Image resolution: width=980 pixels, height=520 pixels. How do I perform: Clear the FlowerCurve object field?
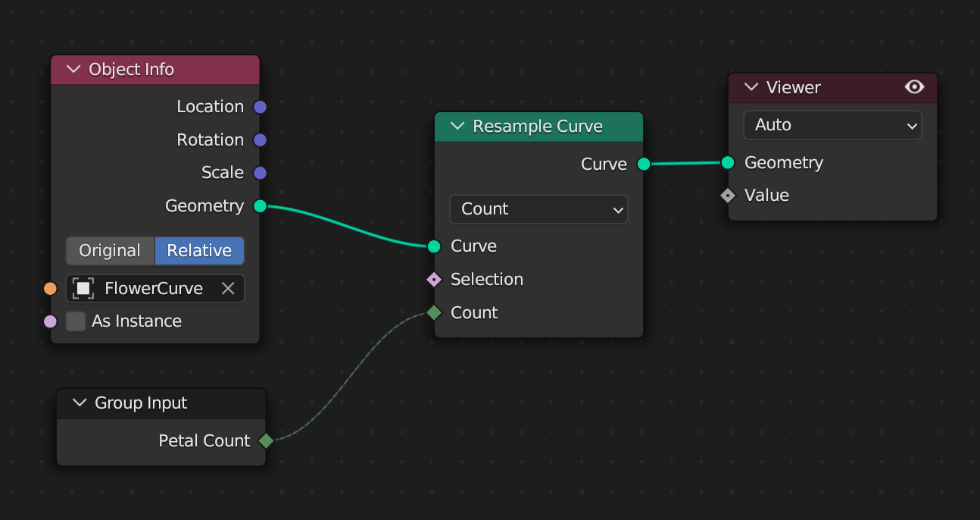click(228, 289)
